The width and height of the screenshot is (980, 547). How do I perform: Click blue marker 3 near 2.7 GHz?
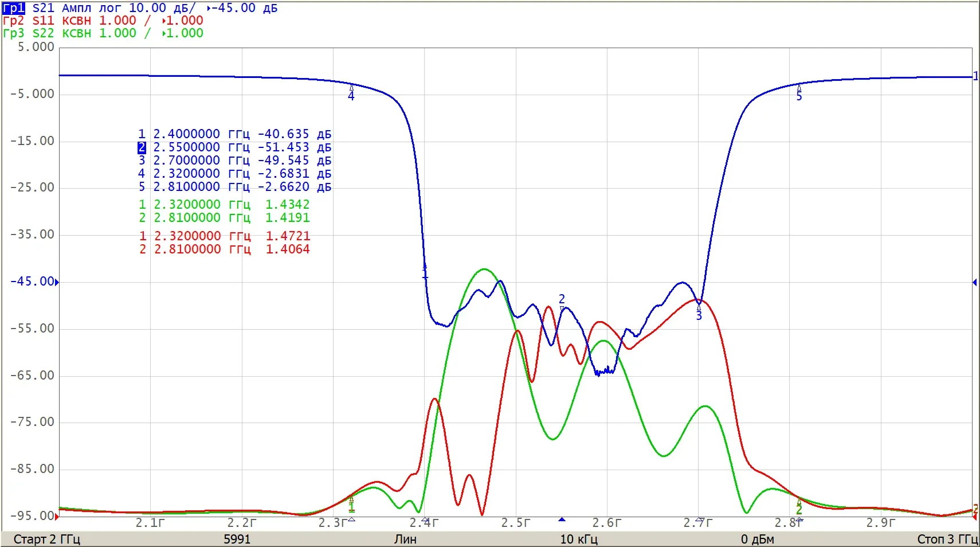[x=699, y=312]
